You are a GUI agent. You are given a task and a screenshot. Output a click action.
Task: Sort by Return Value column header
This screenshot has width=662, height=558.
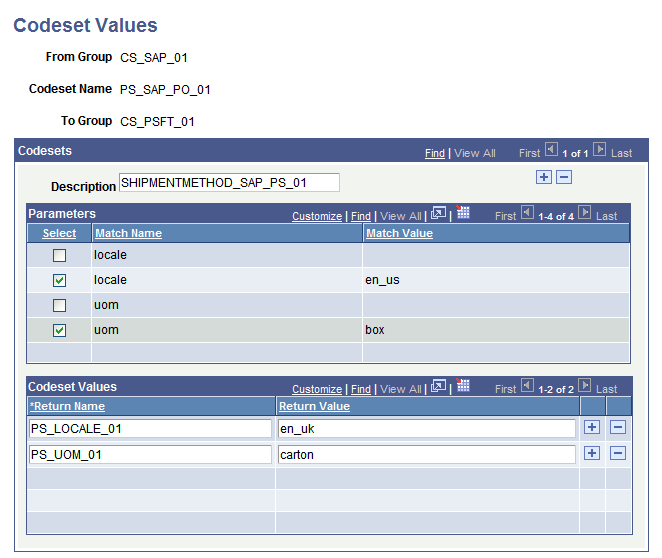tap(315, 406)
